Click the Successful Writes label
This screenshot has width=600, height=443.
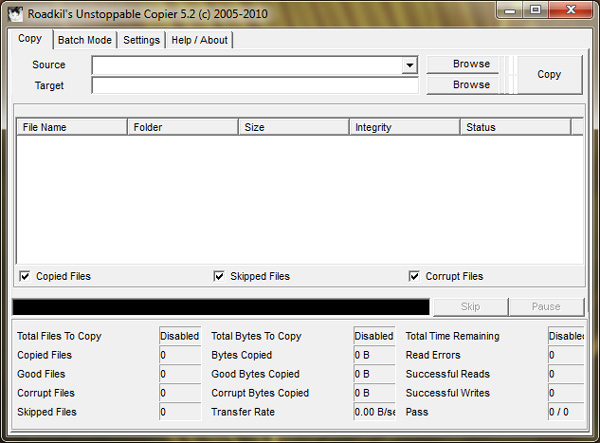448,393
